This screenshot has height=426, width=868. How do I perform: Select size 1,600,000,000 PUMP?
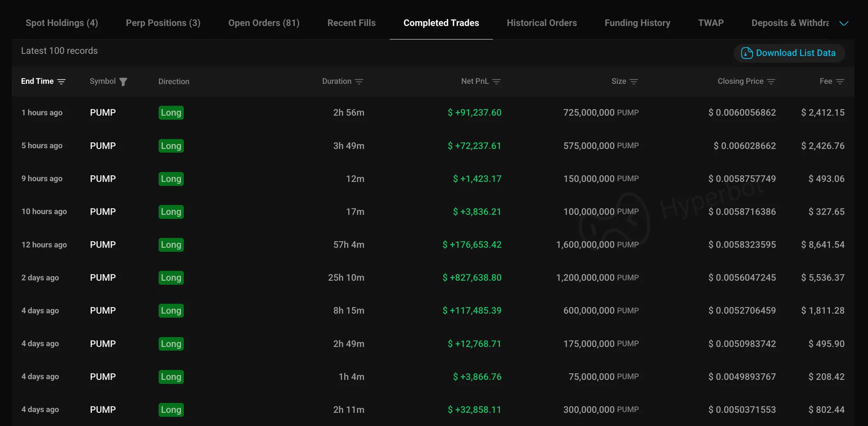598,245
